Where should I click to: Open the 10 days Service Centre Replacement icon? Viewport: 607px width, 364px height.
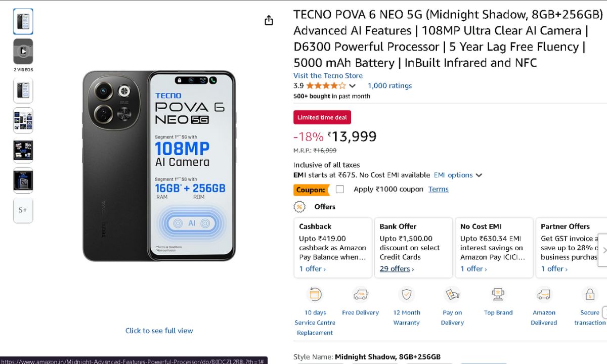[x=315, y=294]
